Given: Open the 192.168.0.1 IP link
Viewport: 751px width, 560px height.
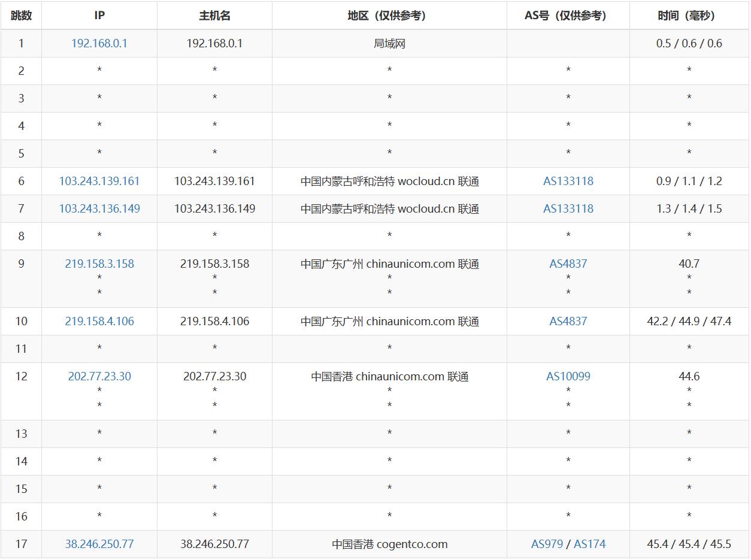Looking at the screenshot, I should pyautogui.click(x=99, y=44).
